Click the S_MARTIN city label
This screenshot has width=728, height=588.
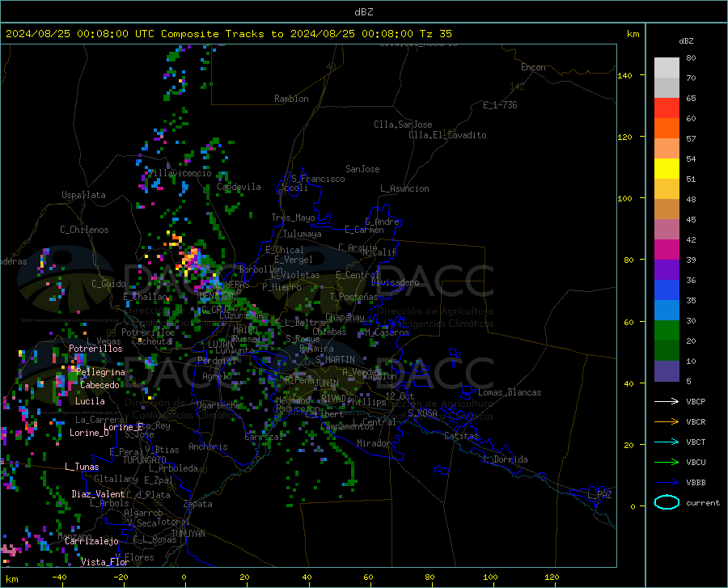tap(335, 360)
